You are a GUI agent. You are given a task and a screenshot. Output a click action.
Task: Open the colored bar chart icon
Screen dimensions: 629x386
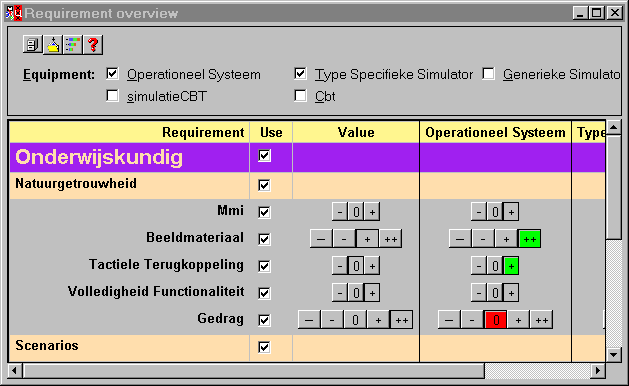pos(73,45)
